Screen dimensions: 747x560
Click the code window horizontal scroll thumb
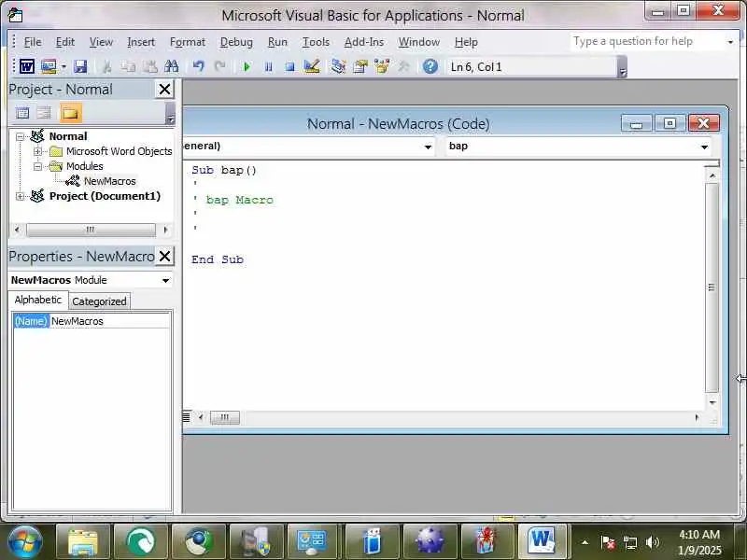(225, 417)
